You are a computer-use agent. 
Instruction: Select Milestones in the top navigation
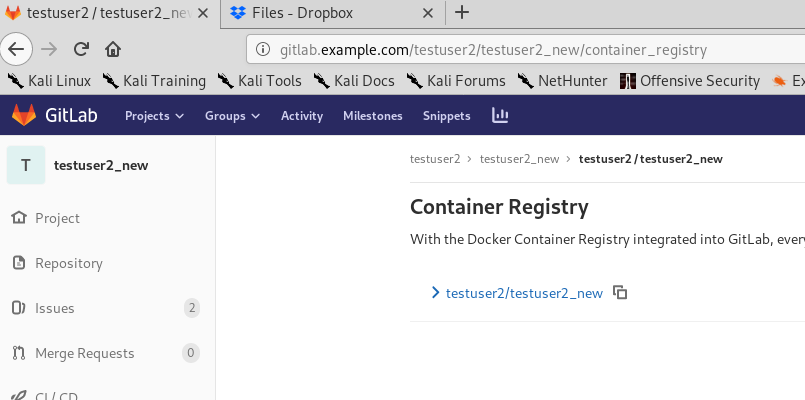click(372, 116)
